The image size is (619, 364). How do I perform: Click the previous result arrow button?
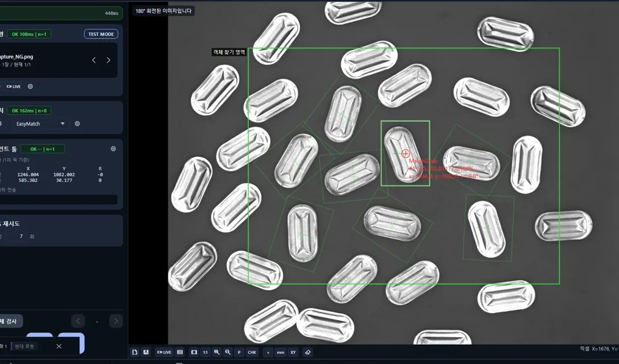pyautogui.click(x=78, y=321)
